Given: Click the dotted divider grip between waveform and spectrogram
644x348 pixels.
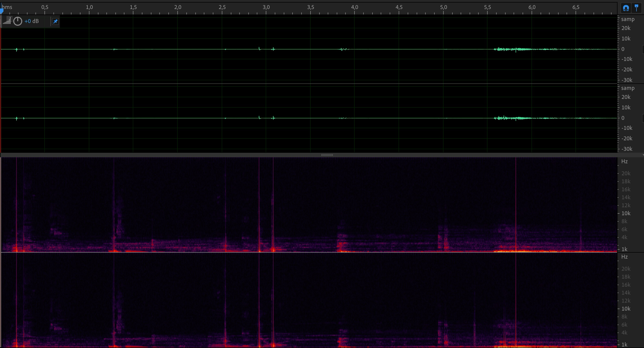Looking at the screenshot, I should point(327,155).
